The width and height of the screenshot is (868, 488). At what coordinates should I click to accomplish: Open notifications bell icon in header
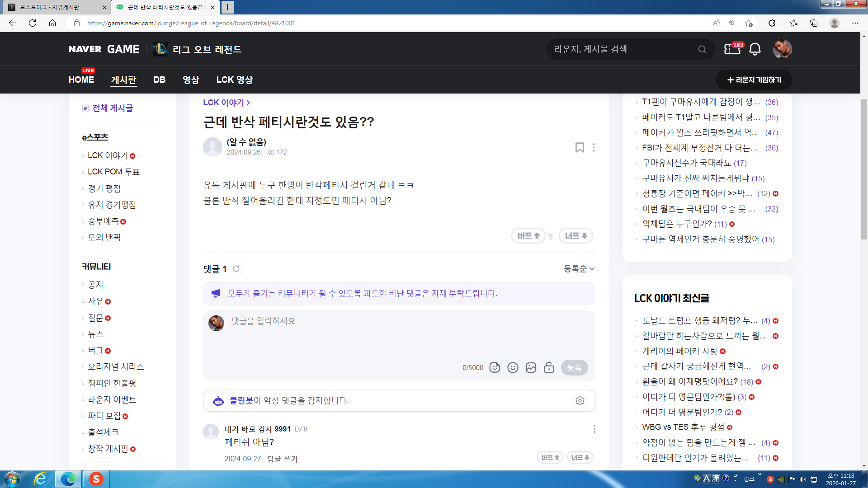tap(755, 49)
